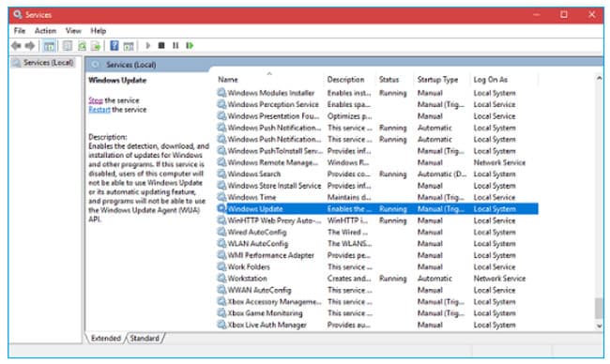Screen dimensions: 610x364
Task: Click gear icon of Work Folders row
Action: tap(221, 266)
